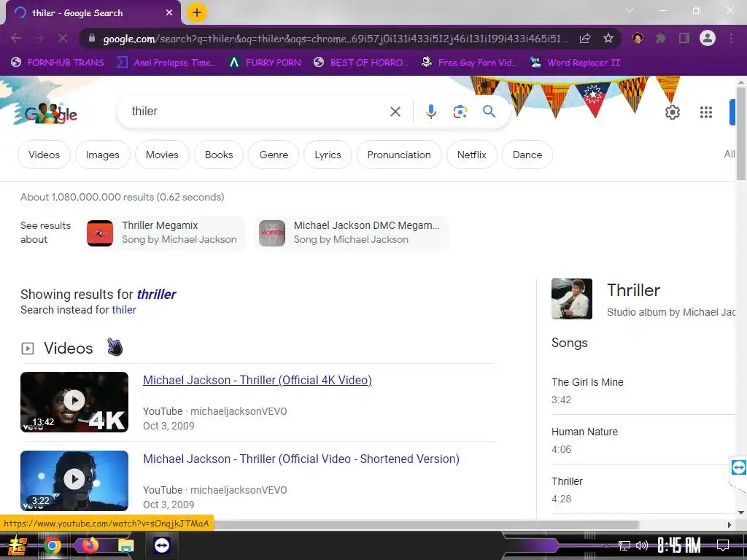Close the 'thiler - Google Search' tab

[169, 13]
